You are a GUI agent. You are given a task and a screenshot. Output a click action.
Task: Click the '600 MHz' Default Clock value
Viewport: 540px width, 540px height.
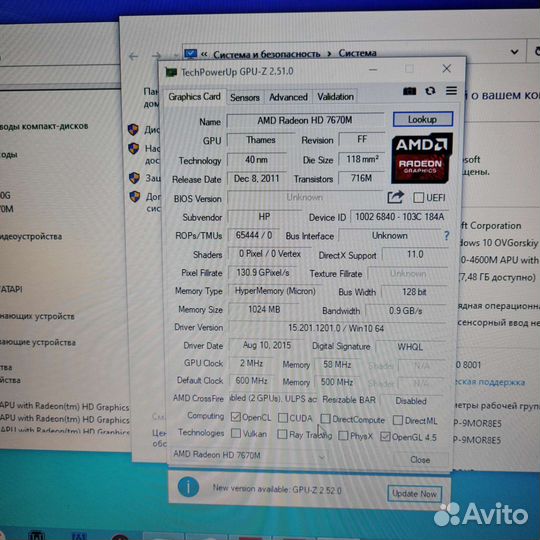point(251,381)
